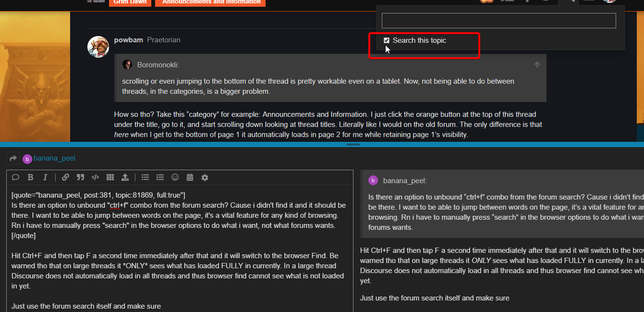Screen dimensions: 644x312
Task: Insert a hyperlink using the link icon
Action: click(65, 177)
